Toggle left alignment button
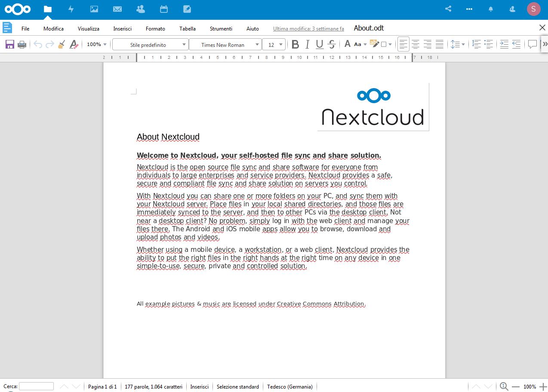This screenshot has height=392, width=548. (403, 44)
